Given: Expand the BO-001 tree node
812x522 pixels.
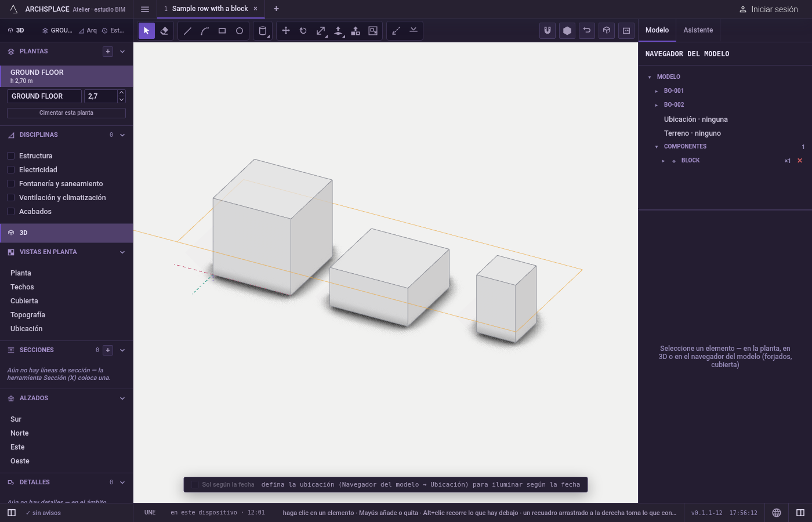Looking at the screenshot, I should tap(657, 91).
